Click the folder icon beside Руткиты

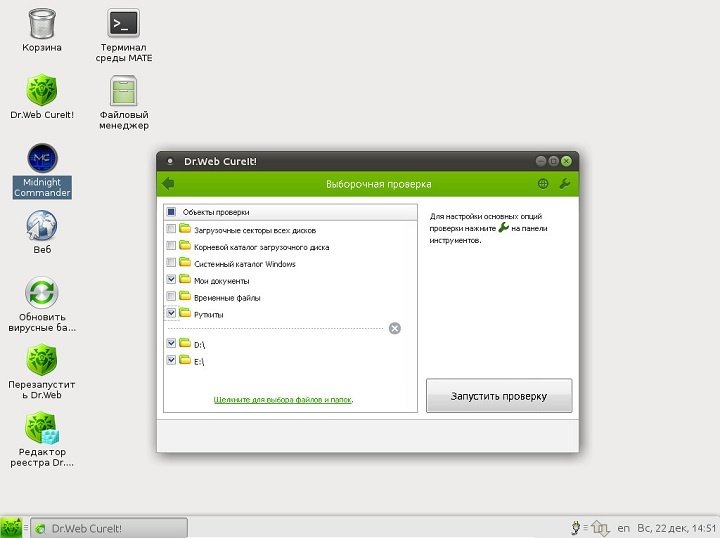[185, 314]
